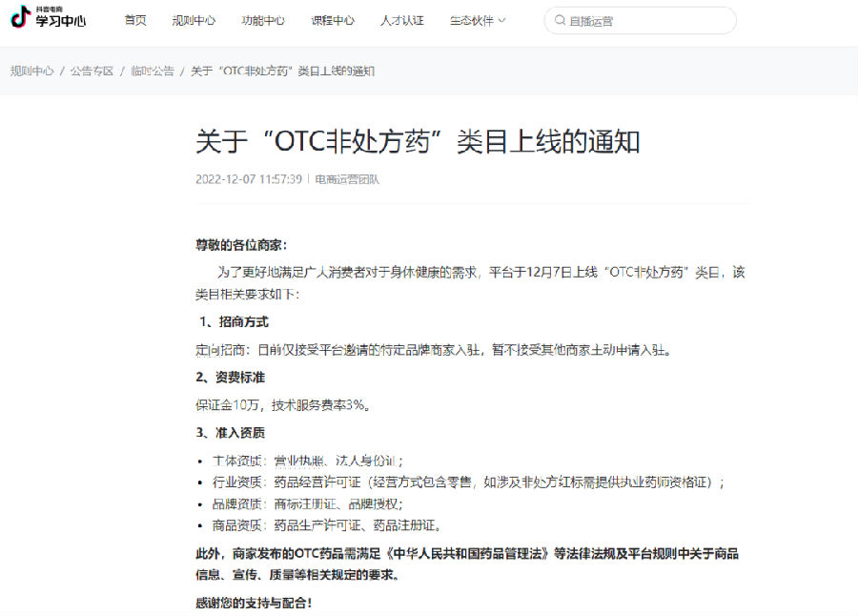Click the Douyin logo icon
The image size is (858, 616).
tap(20, 16)
